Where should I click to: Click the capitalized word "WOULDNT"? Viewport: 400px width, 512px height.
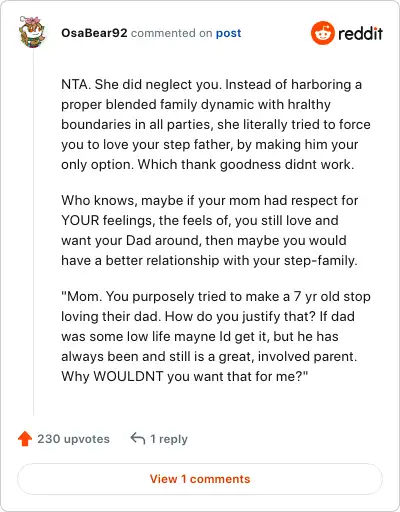pos(128,376)
